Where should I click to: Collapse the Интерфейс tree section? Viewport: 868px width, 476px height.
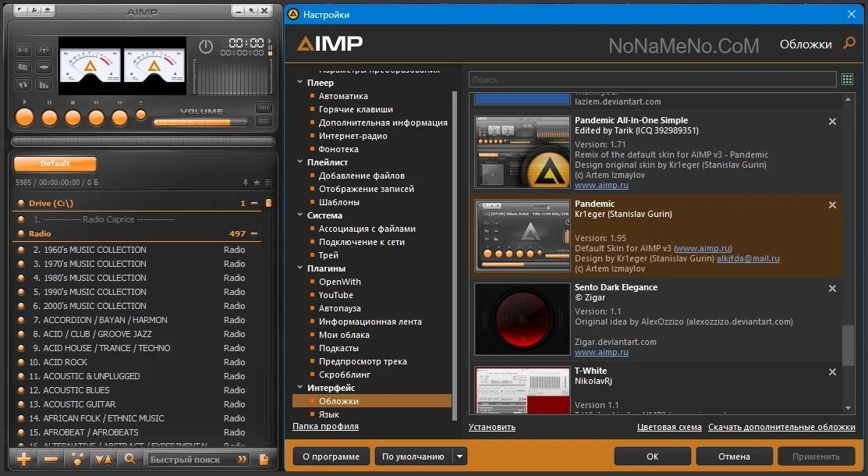click(x=299, y=387)
